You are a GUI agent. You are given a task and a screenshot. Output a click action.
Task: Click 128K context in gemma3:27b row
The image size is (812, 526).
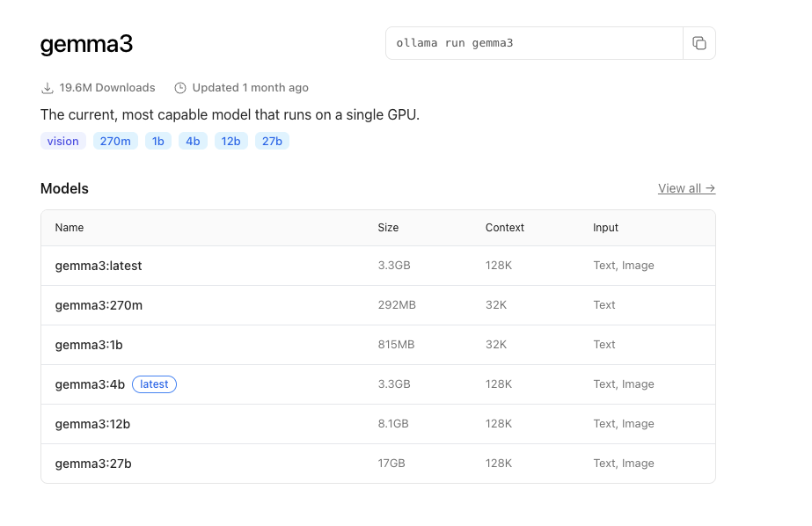tap(499, 464)
